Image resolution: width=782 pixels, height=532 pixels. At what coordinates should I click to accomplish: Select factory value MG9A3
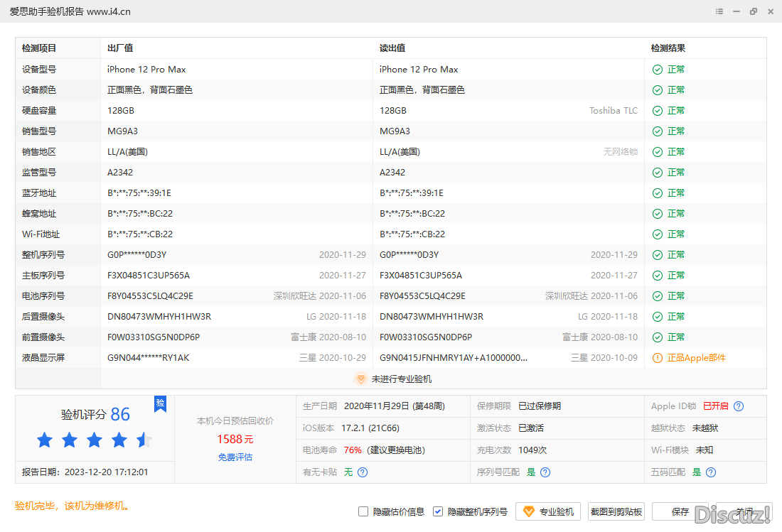123,131
